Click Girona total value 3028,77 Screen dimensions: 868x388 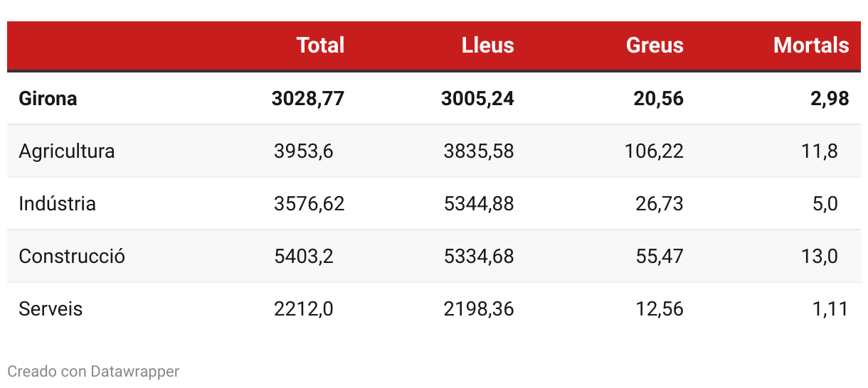point(308,99)
